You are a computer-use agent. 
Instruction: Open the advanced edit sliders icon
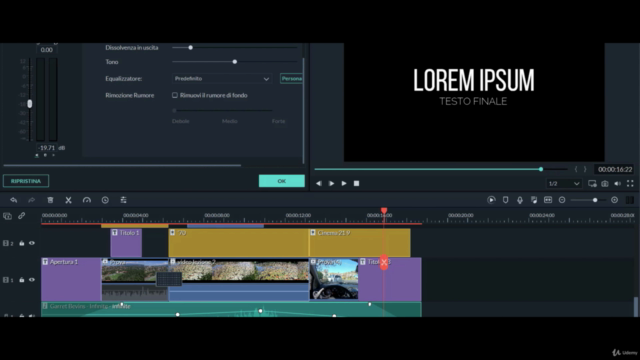pyautogui.click(x=123, y=200)
